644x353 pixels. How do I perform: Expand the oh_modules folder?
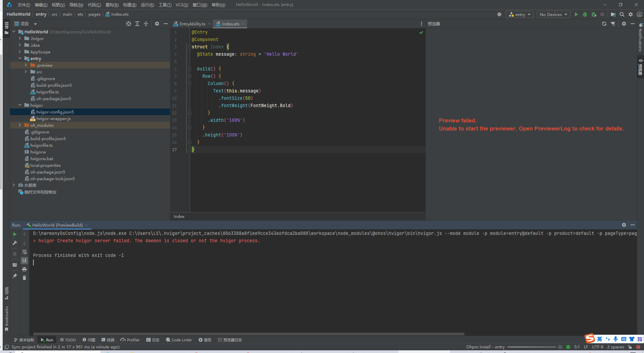point(20,125)
